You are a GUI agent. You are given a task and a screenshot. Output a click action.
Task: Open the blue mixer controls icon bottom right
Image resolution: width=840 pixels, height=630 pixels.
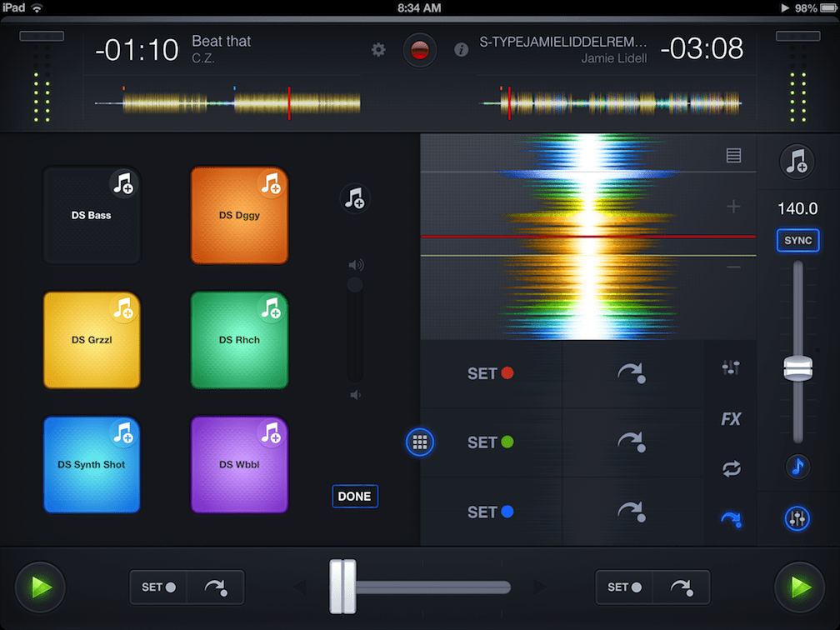tap(797, 518)
